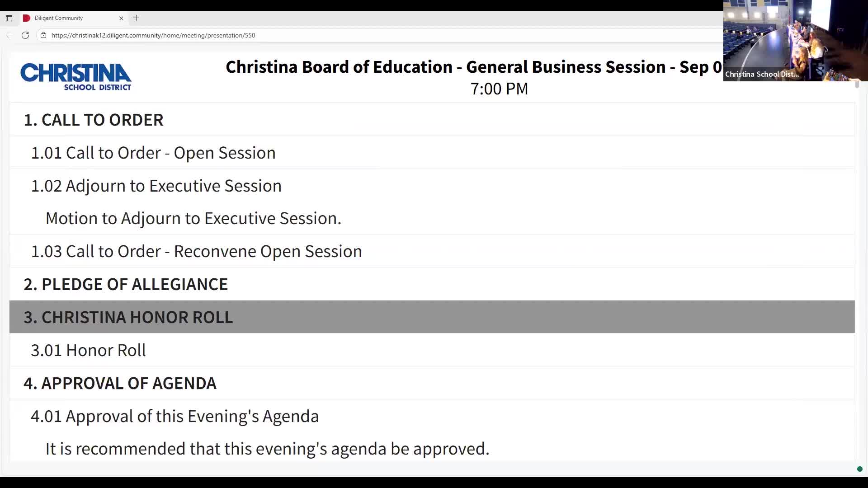Click the browser reload page icon
Viewport: 868px width, 488px height.
(x=25, y=35)
